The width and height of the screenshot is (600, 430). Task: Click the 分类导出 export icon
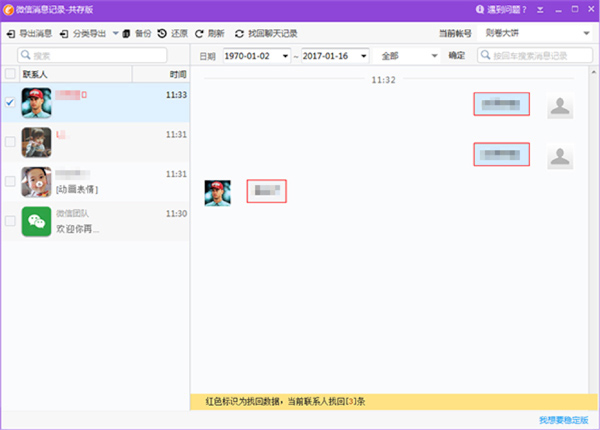(x=64, y=34)
